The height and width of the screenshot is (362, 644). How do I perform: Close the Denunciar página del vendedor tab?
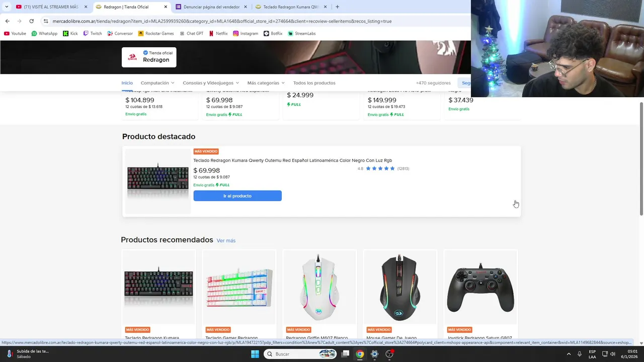(245, 7)
